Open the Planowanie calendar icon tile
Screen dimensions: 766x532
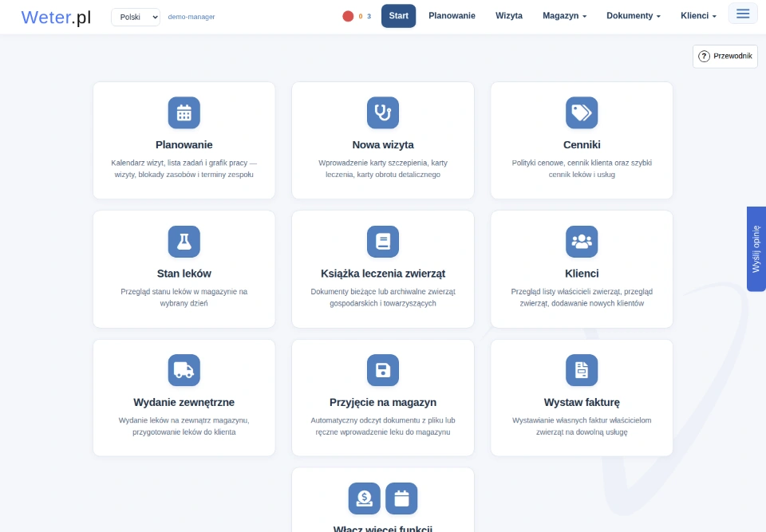(x=184, y=112)
